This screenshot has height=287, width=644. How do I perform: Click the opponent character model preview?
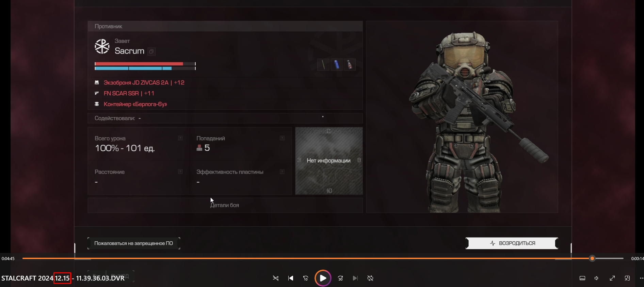click(462, 117)
